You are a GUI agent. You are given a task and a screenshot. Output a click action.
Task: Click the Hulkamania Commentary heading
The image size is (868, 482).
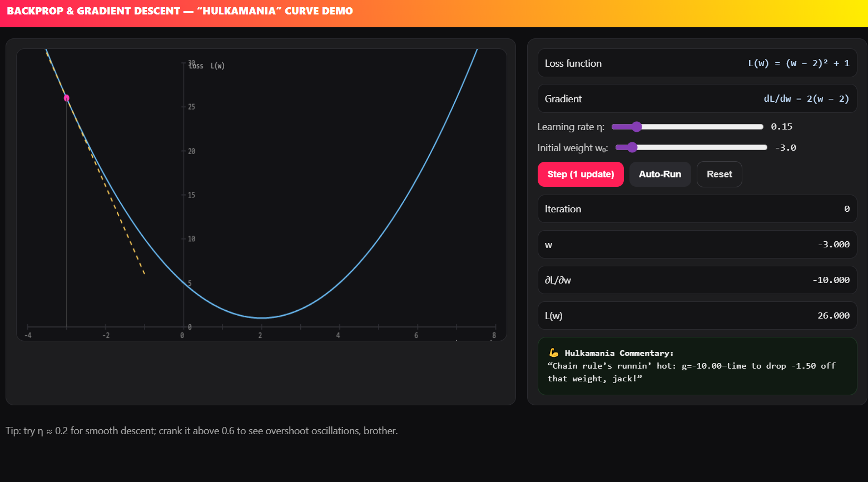tap(619, 353)
